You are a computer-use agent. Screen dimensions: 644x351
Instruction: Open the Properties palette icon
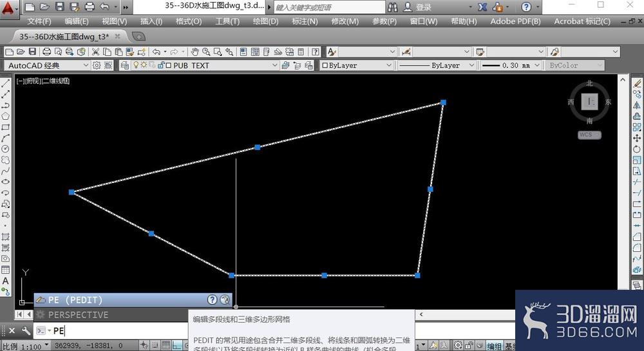(x=243, y=52)
